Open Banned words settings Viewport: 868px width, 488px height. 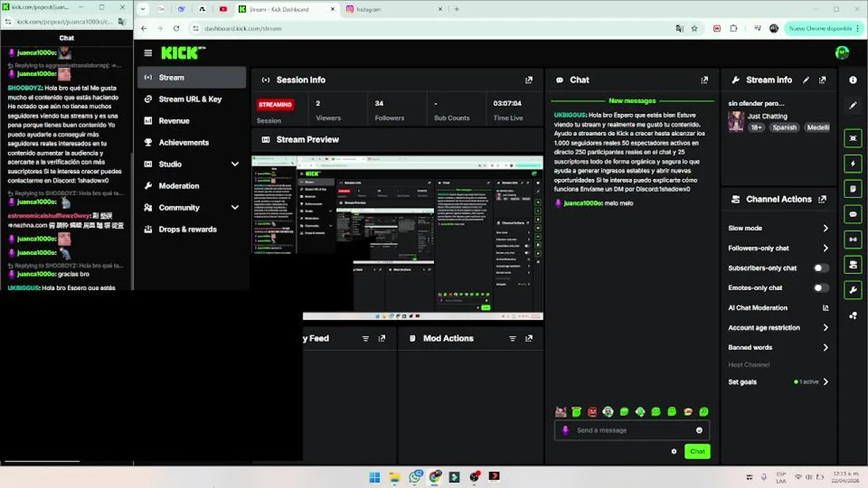click(778, 348)
